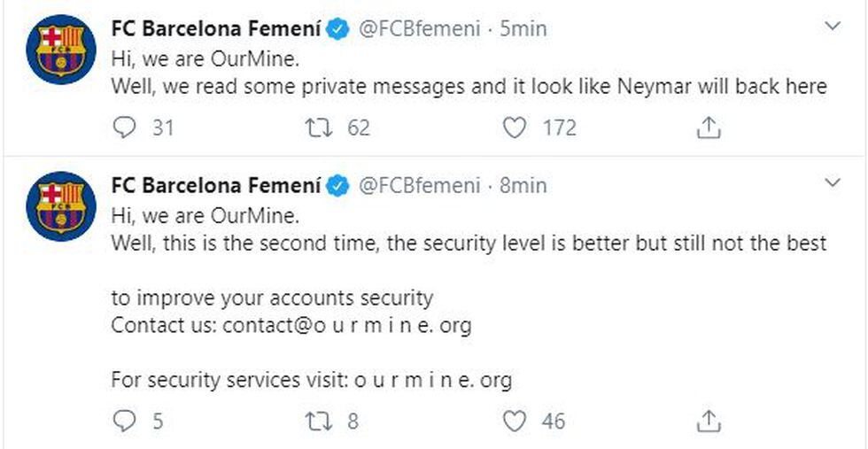Image resolution: width=868 pixels, height=449 pixels.
Task: Open the 5min timestamp link
Action: (523, 29)
